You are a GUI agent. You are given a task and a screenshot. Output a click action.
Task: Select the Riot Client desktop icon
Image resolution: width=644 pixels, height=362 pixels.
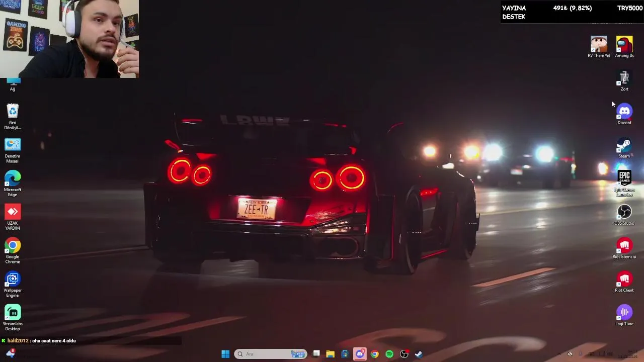pos(624,282)
